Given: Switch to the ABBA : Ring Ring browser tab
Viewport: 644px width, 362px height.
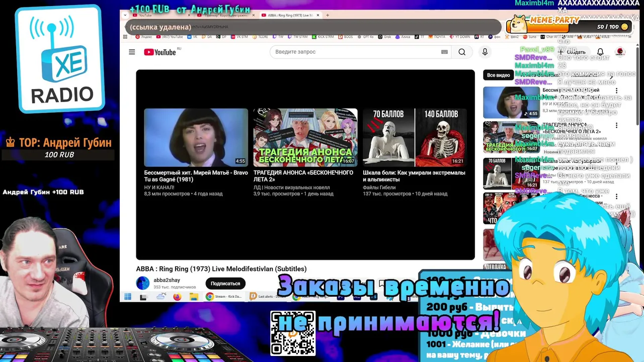Looking at the screenshot, I should [x=289, y=15].
